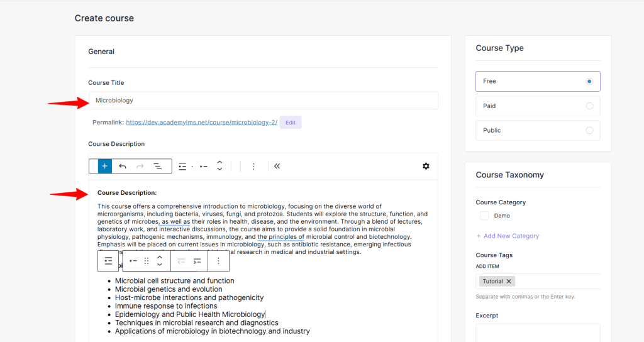Check the Demo course category

[484, 216]
